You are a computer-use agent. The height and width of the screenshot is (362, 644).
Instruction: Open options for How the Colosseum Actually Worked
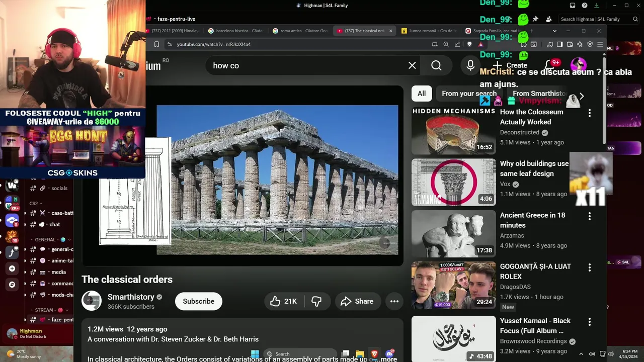(590, 113)
